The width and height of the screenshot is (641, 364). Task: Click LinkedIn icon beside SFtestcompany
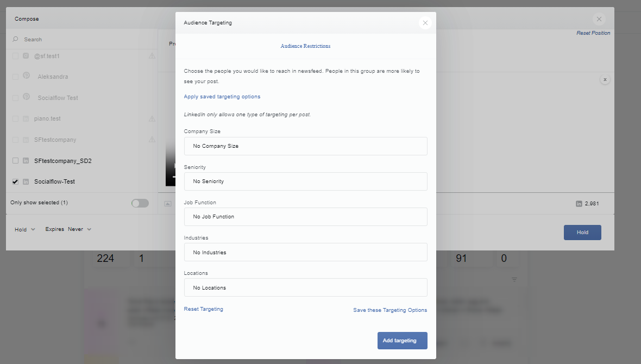(x=26, y=140)
